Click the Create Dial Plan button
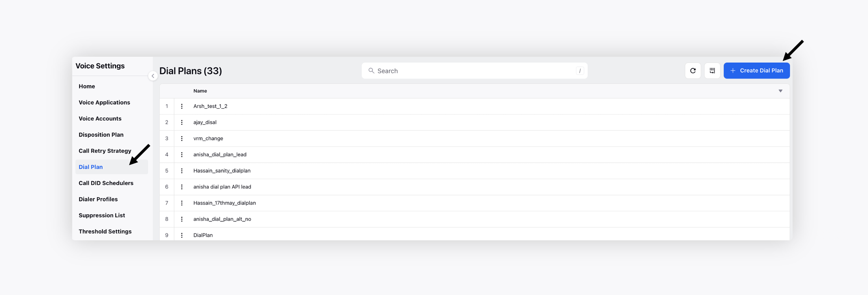 click(756, 71)
